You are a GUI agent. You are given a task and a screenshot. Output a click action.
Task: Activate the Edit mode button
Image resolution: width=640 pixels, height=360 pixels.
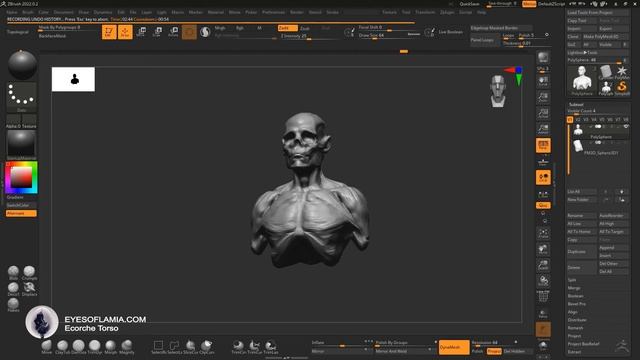click(109, 32)
